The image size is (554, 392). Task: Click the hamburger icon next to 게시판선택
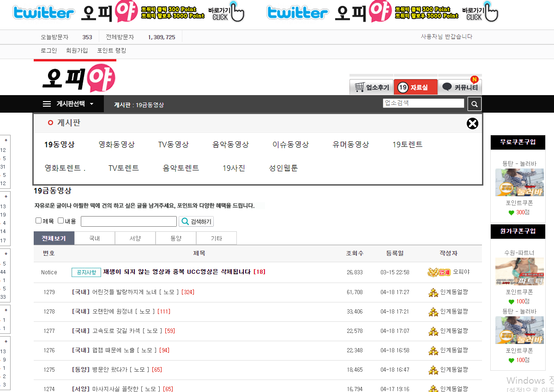[x=47, y=104]
